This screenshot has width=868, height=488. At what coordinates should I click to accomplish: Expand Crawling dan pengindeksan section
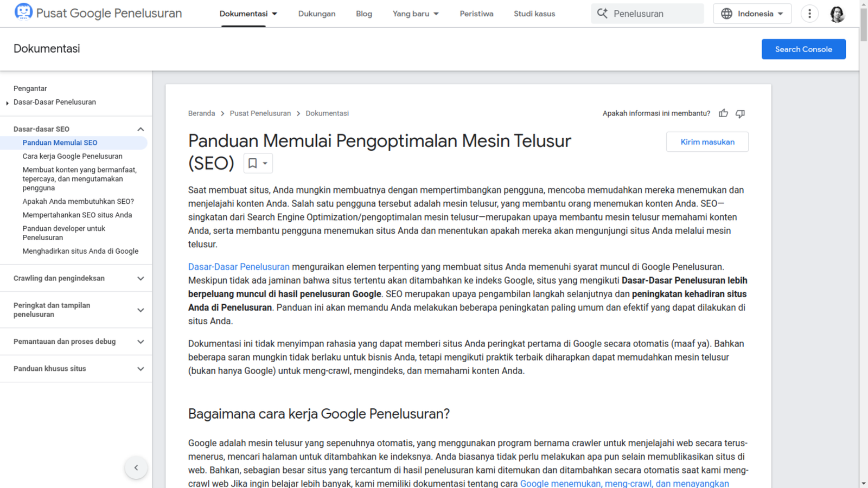tap(141, 278)
